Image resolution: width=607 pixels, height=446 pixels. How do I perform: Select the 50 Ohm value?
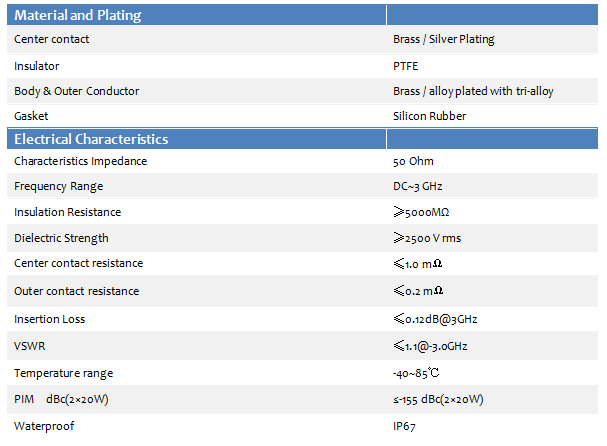click(413, 161)
